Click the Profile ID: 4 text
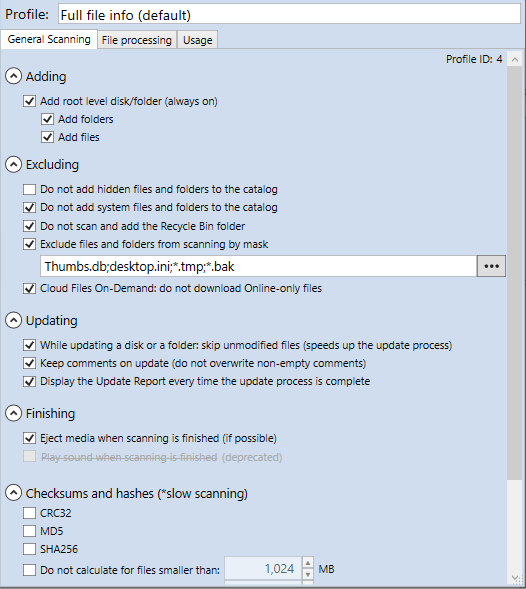 [474, 59]
